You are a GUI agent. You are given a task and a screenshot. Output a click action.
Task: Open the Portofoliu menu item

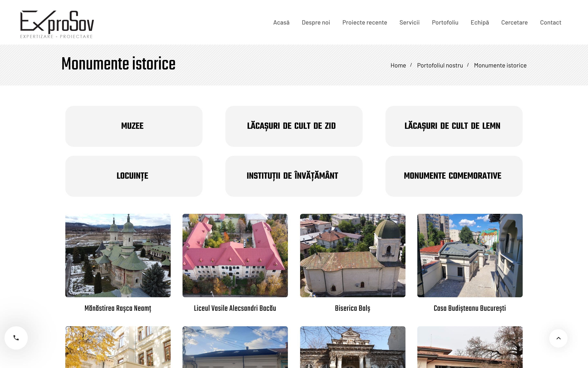445,22
